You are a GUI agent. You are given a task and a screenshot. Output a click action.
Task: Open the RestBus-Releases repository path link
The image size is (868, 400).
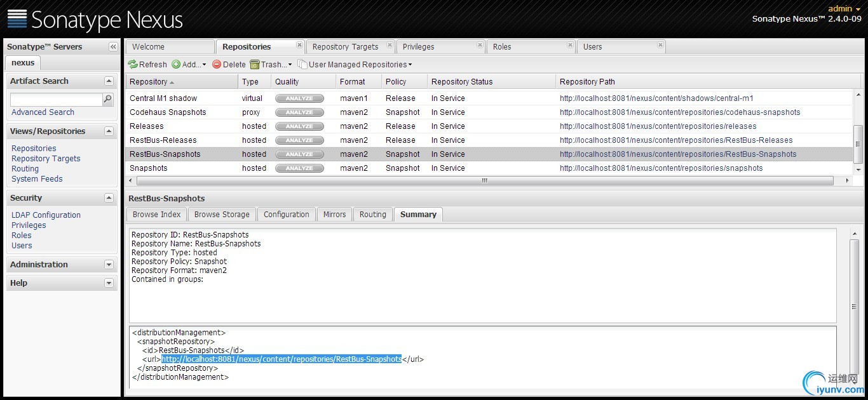676,140
